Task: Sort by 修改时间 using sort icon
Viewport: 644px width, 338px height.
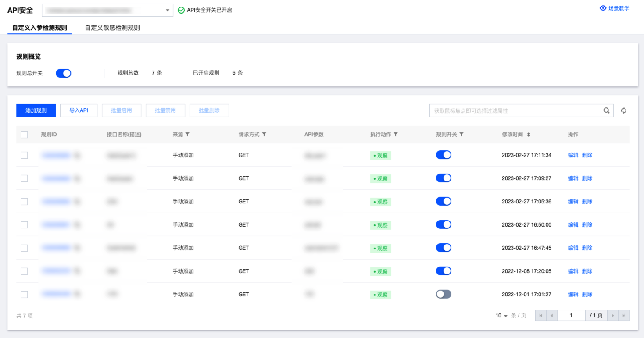Action: click(x=529, y=135)
